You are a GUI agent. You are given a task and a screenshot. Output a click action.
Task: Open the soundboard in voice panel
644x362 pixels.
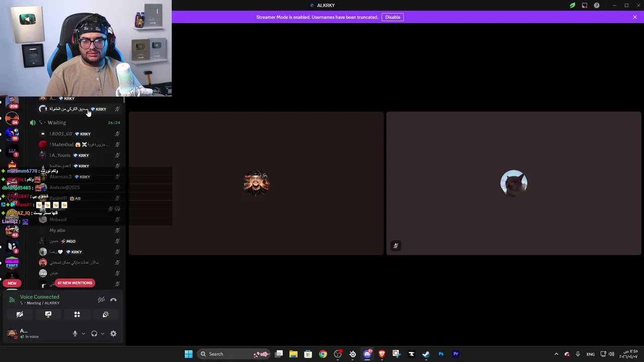tap(106, 314)
